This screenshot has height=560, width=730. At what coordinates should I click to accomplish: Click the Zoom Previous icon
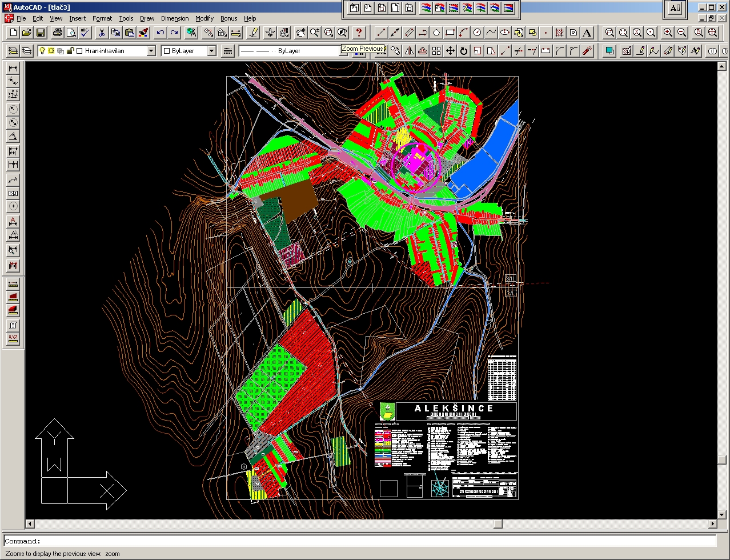point(342,33)
